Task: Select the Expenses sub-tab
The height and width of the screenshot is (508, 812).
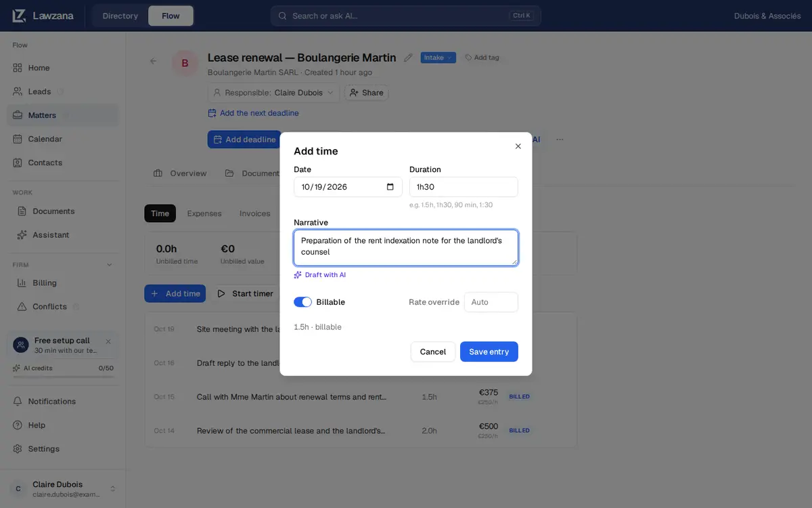Action: 204,213
